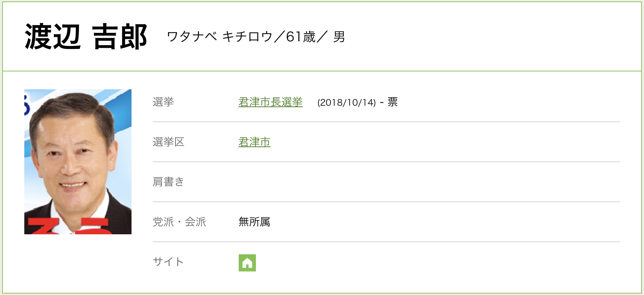Select the 無所属 party affiliation text

(254, 222)
